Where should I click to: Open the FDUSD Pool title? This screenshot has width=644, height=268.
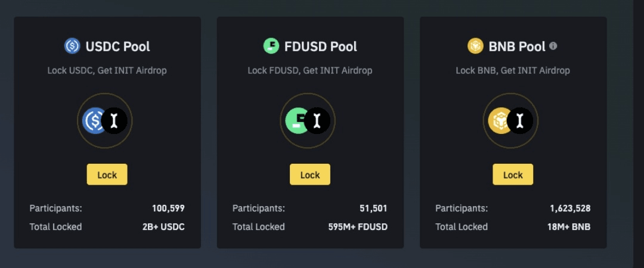320,46
